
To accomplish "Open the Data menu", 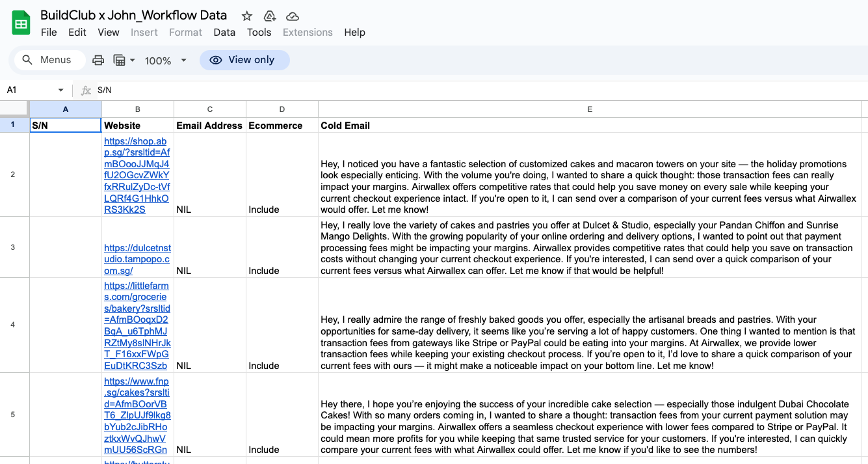I will pyautogui.click(x=224, y=33).
